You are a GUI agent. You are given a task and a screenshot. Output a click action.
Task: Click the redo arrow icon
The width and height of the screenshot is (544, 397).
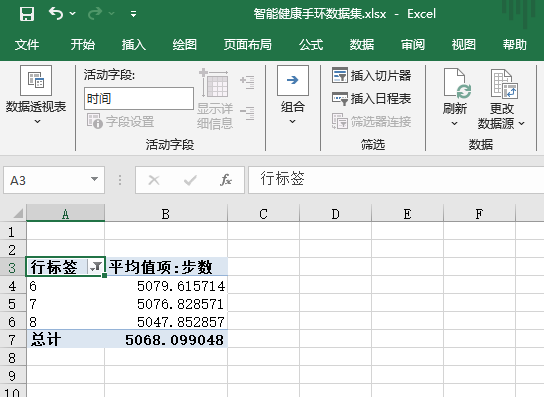[x=95, y=14]
